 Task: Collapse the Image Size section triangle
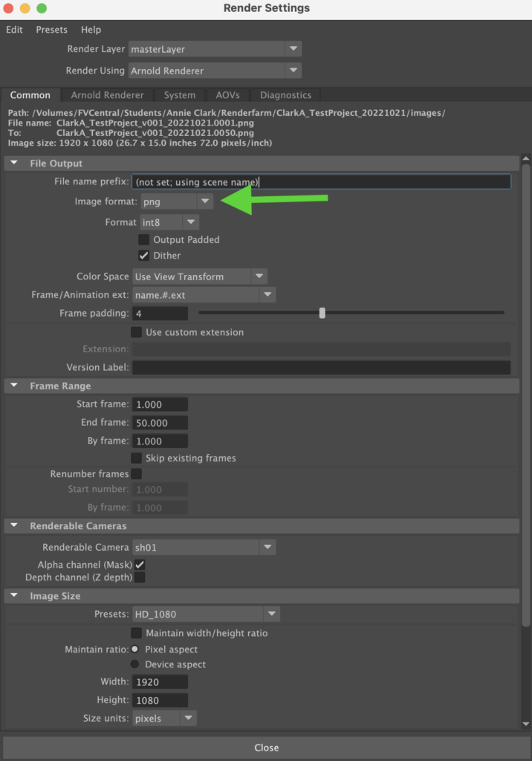(x=14, y=595)
